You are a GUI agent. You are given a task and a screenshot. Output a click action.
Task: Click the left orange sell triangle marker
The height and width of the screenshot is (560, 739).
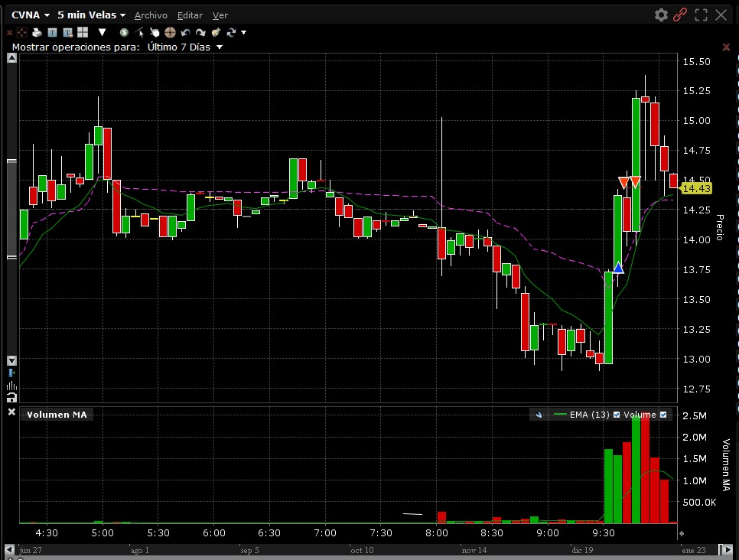(623, 182)
